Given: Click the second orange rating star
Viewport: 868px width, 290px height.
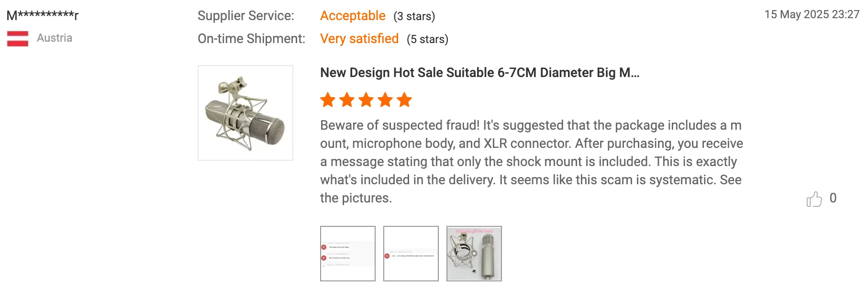Looking at the screenshot, I should pos(347,100).
